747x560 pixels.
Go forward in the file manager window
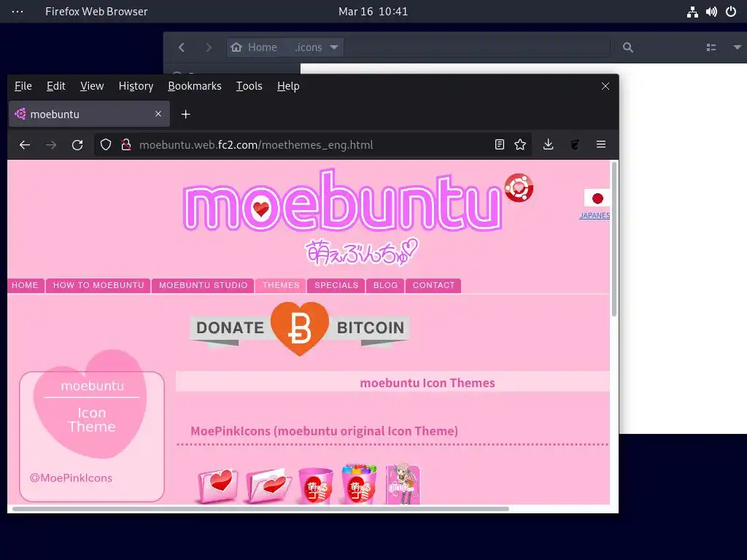(208, 47)
